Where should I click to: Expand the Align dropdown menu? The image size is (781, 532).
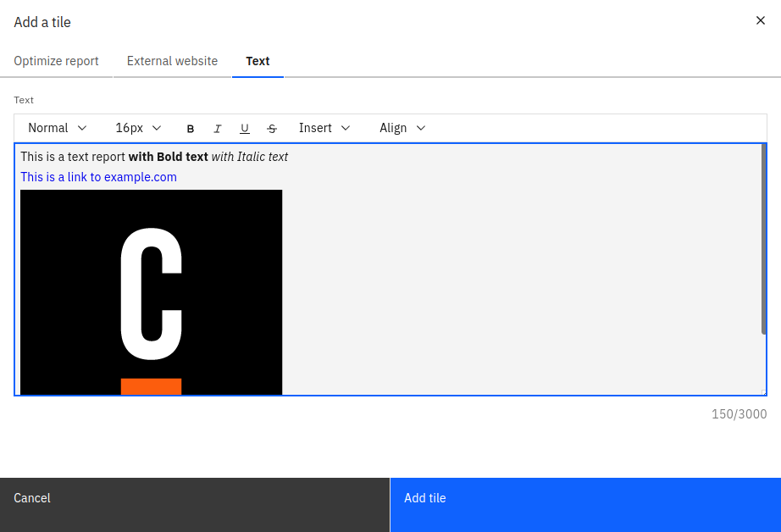(402, 128)
